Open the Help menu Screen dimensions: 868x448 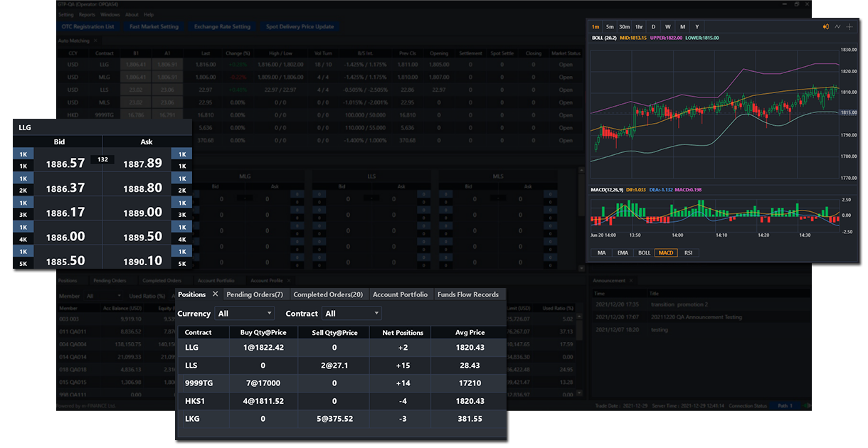(149, 14)
